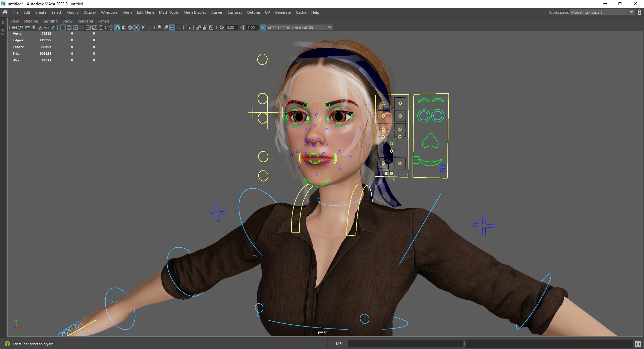Toggle Multisample Anti-aliasing
The height and width of the screenshot is (349, 644).
point(172,28)
